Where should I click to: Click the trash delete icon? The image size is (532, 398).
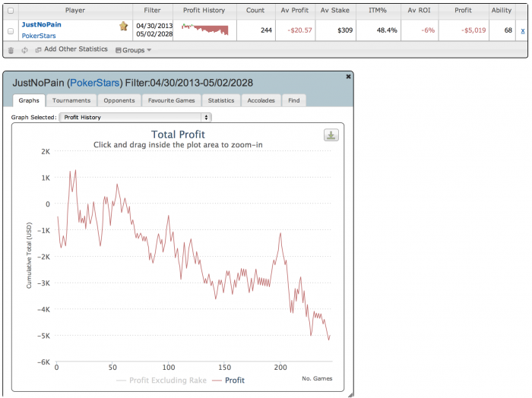[x=11, y=50]
